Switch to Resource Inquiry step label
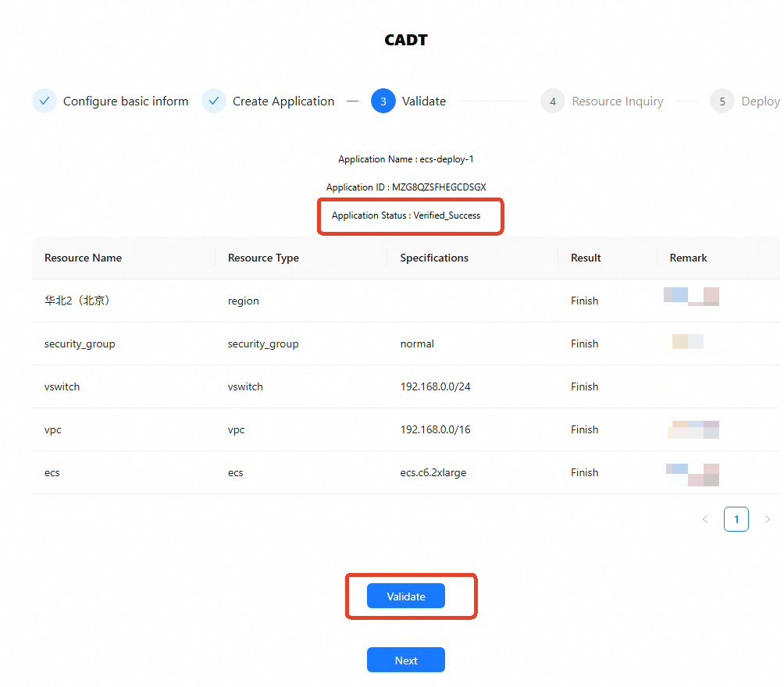This screenshot has height=687, width=784. 618,101
